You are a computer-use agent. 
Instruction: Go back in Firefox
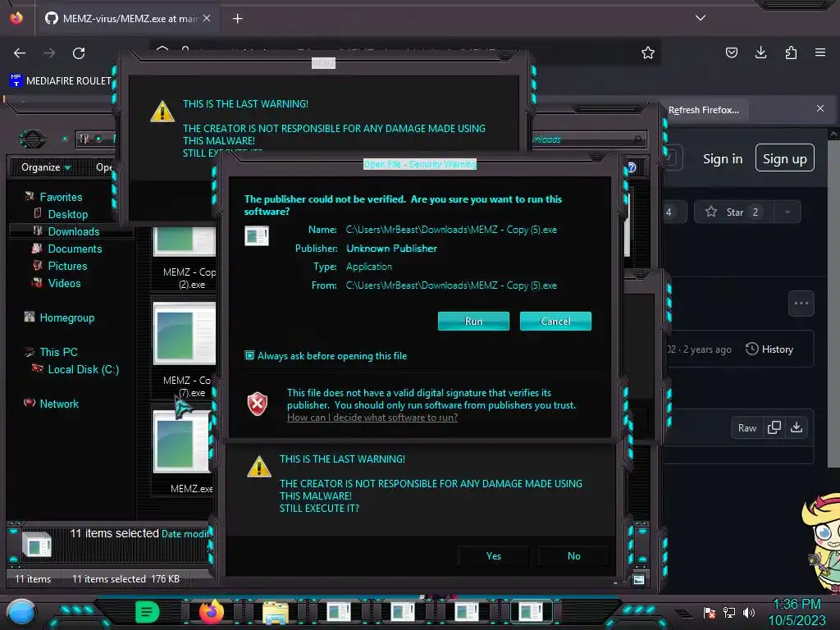[x=20, y=53]
